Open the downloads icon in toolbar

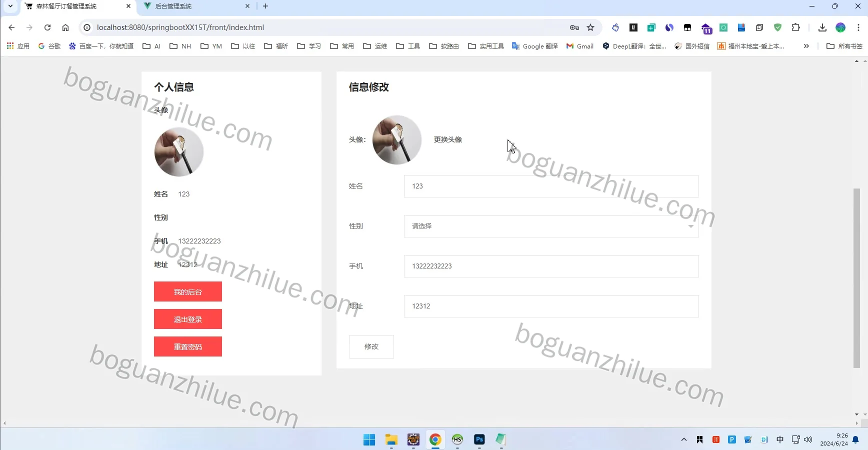(x=822, y=27)
